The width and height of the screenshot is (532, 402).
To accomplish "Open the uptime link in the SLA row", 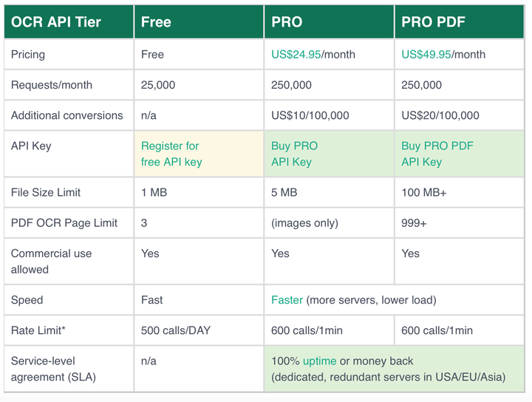I will tap(319, 361).
